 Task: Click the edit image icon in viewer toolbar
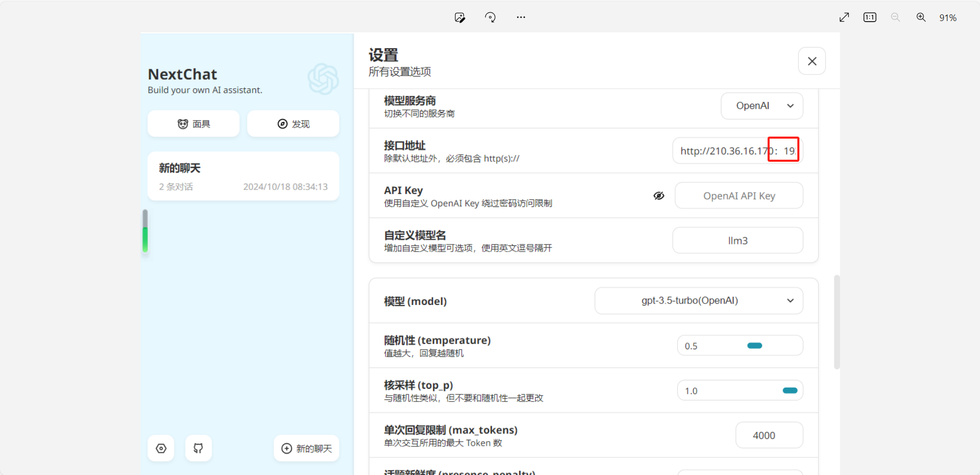(460, 17)
